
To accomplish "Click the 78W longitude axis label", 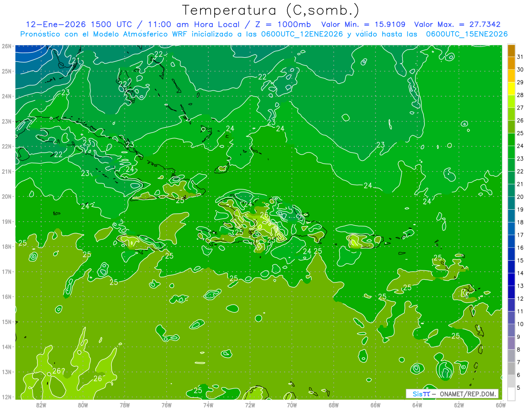I will point(125,405).
